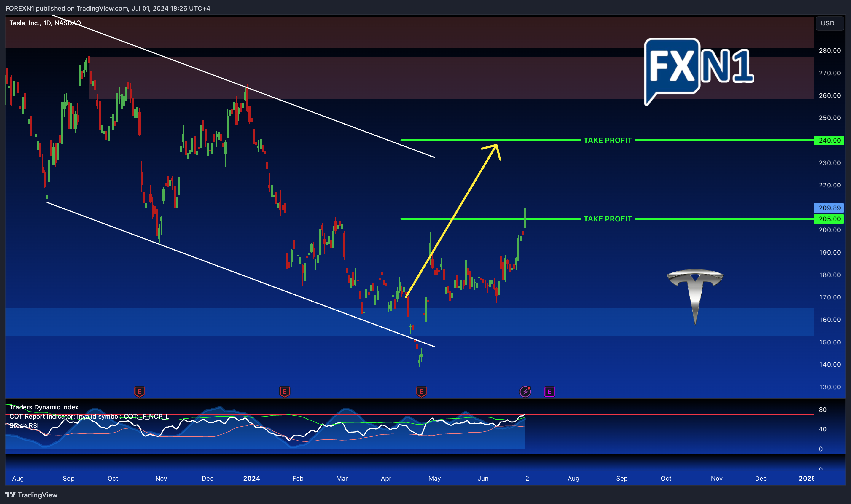
Task: Click the October 2023 earnings marker icon
Action: [x=139, y=392]
